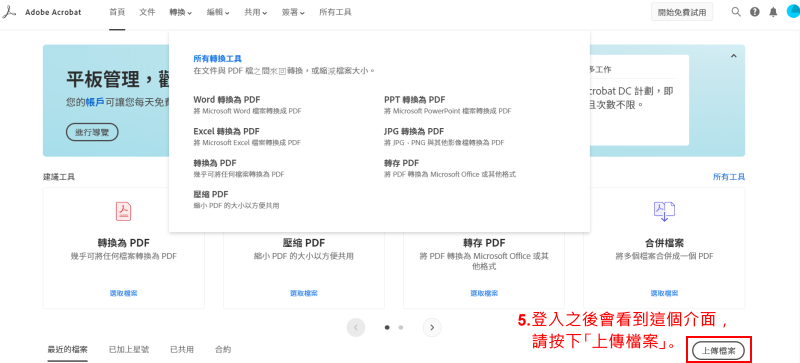
Task: Select JPG 轉換為 PDF menu item
Action: [414, 131]
